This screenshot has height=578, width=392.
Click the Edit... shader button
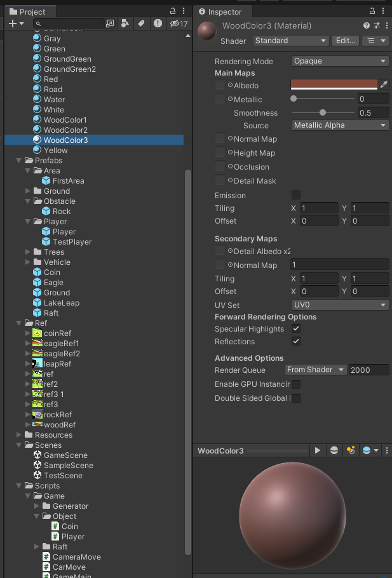click(x=345, y=41)
